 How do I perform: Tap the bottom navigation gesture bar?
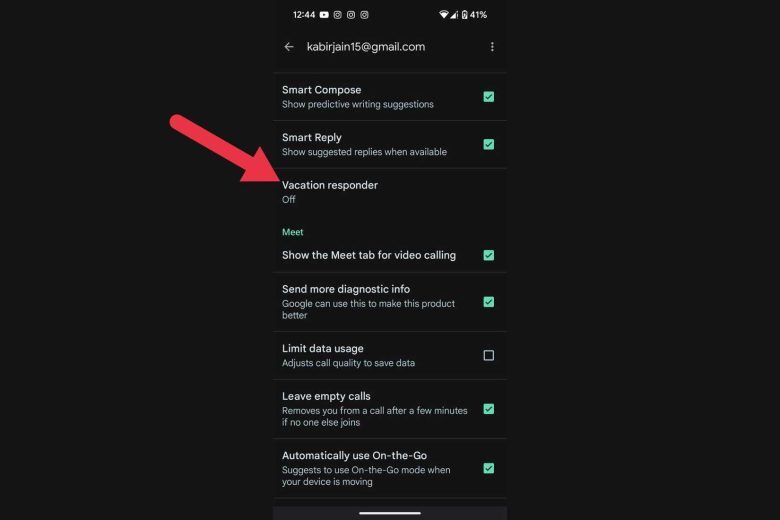(390, 513)
